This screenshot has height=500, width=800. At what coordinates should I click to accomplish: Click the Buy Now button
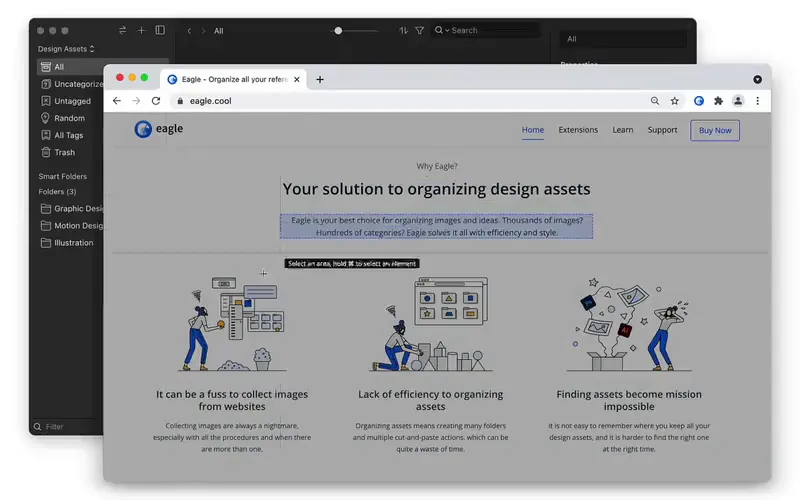(715, 130)
